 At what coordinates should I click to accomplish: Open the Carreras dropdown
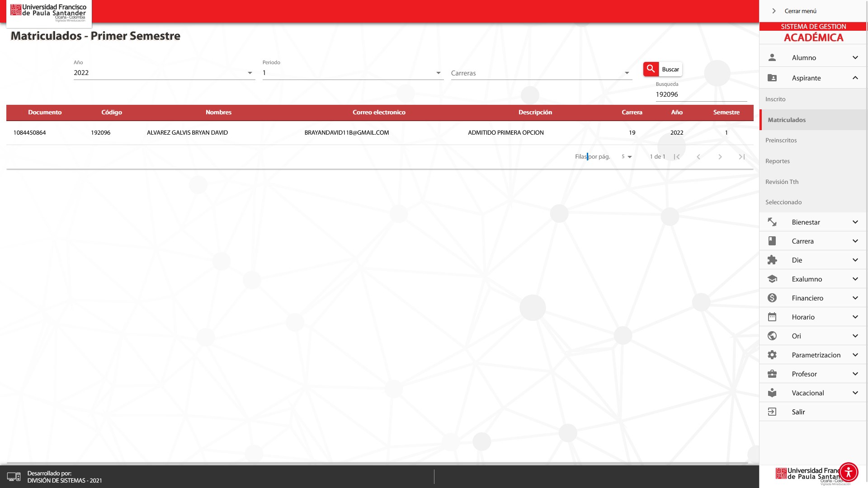[541, 73]
